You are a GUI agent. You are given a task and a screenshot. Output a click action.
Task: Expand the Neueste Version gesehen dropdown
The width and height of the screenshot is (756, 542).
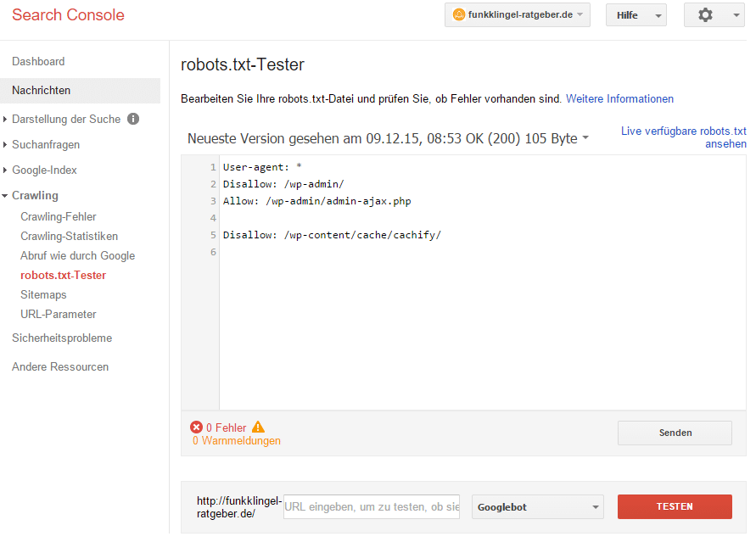(x=585, y=137)
